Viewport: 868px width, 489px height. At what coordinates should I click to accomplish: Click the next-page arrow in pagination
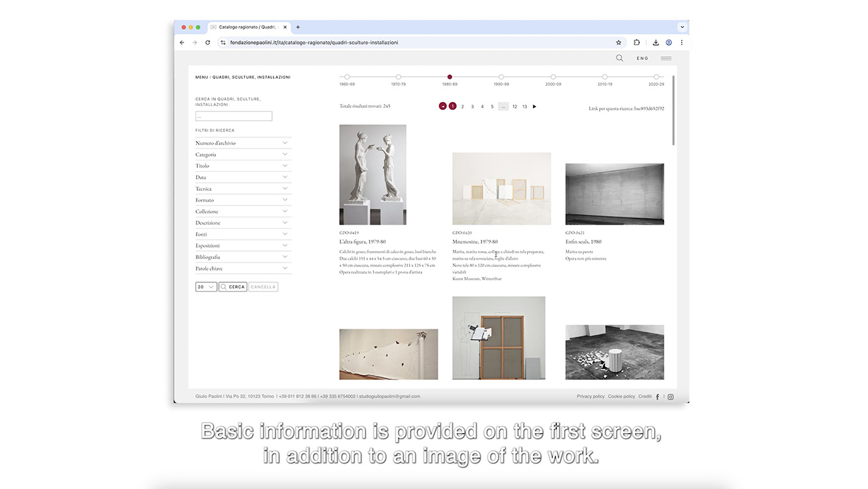(x=534, y=106)
